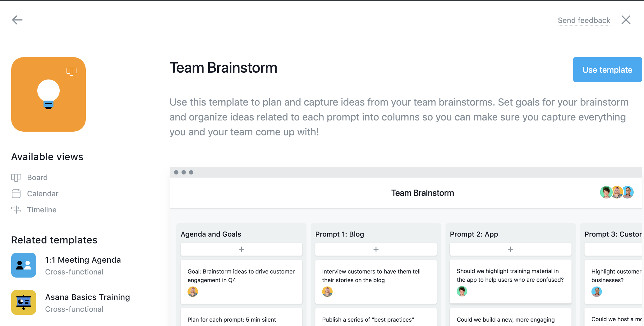Screen dimensions: 644x326
Task: Open the Q4 customer engagement goal card
Action: [x=241, y=282]
